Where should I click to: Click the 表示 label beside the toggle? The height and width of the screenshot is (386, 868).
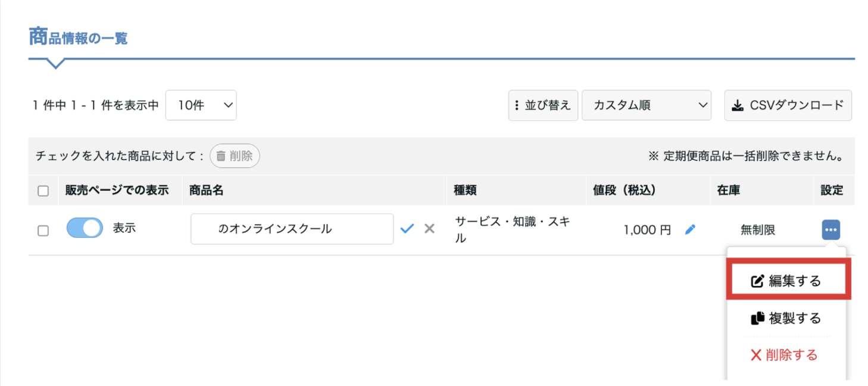124,228
